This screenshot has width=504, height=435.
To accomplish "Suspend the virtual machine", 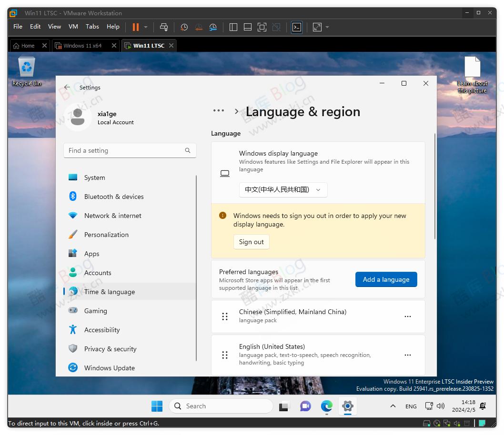I will [x=136, y=27].
